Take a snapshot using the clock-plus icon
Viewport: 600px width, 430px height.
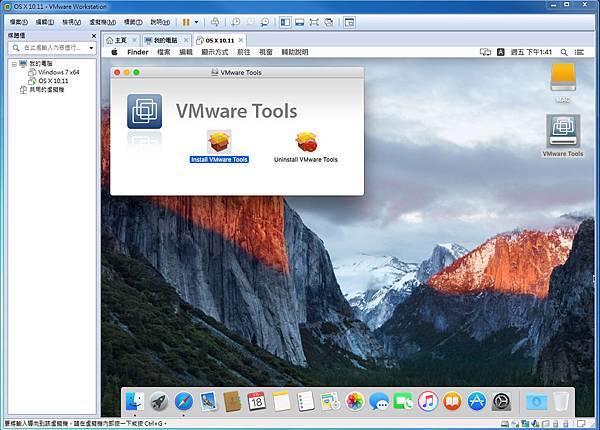point(236,22)
